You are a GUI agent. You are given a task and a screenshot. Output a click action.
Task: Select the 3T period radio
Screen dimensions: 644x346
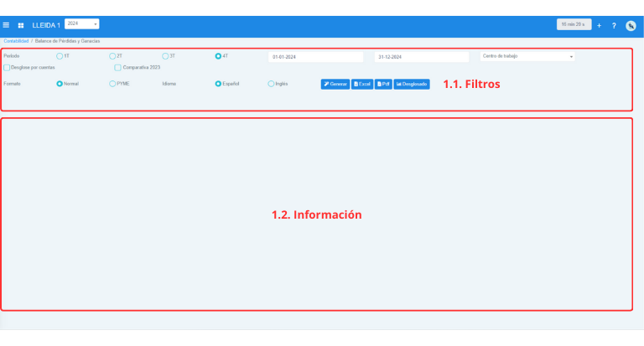tap(165, 56)
